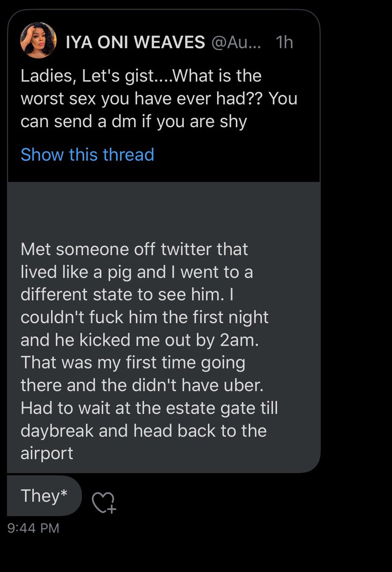Click the 'worst sex you have ever had??' line

coord(159,98)
